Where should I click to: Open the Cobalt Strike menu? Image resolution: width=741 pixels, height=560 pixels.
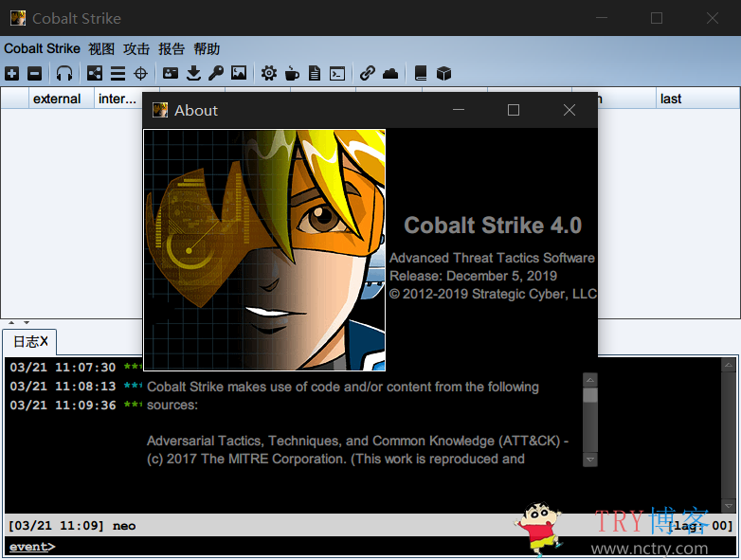(x=42, y=48)
